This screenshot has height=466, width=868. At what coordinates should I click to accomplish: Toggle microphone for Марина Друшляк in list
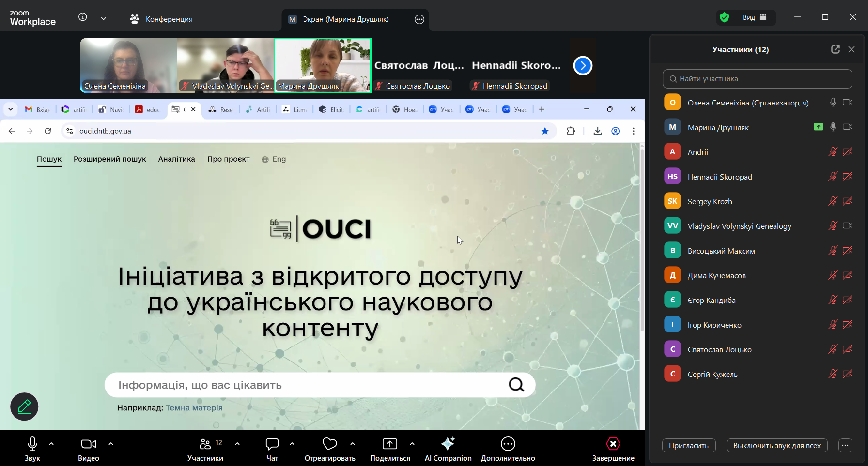tap(833, 127)
